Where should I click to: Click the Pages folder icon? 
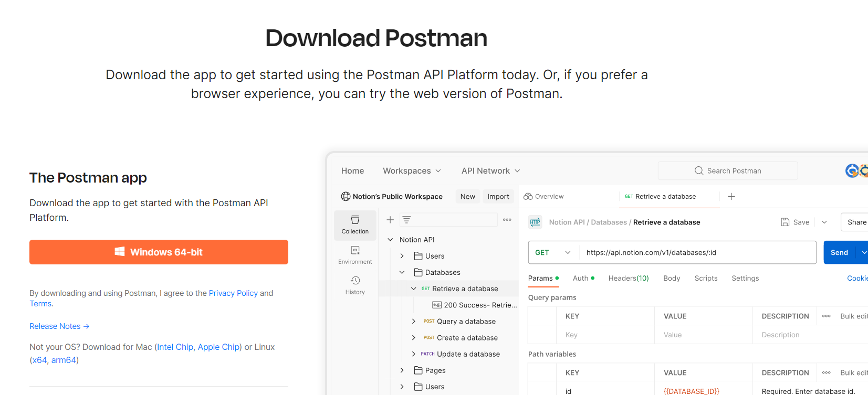(x=419, y=370)
